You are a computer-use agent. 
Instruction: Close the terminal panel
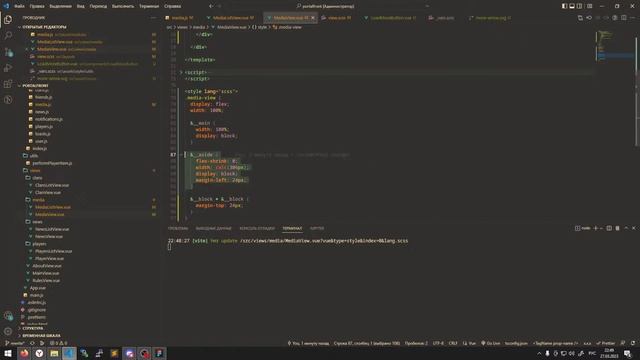(x=633, y=228)
